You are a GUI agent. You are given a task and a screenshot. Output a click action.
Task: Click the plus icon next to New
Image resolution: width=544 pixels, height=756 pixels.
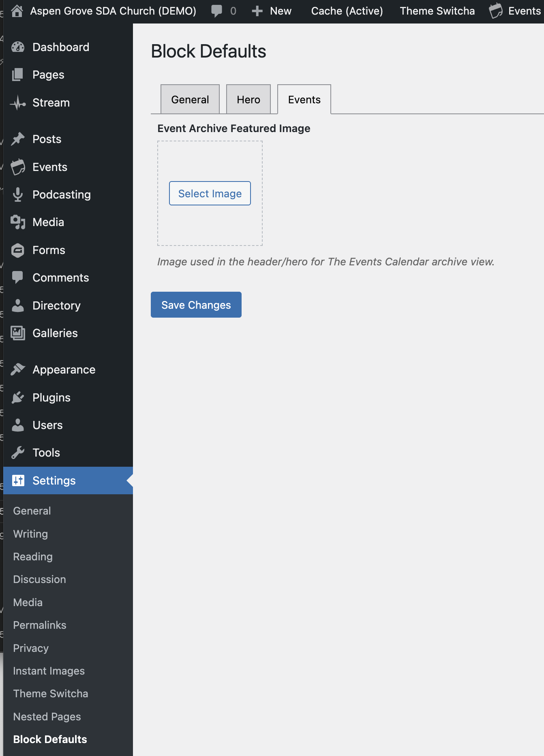257,11
